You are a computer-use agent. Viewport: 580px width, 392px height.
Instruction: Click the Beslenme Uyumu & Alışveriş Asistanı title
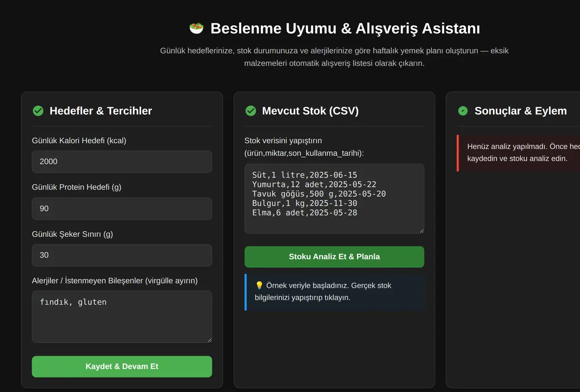tap(345, 28)
